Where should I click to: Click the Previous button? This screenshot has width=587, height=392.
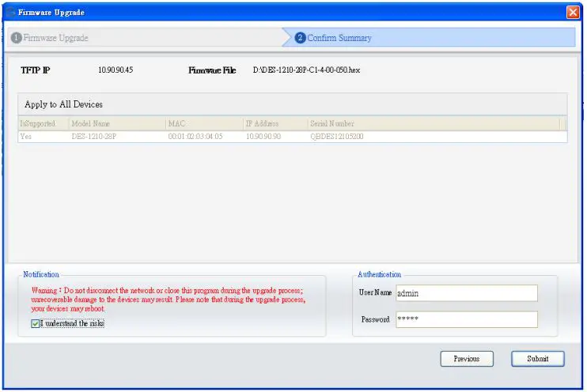pos(467,359)
